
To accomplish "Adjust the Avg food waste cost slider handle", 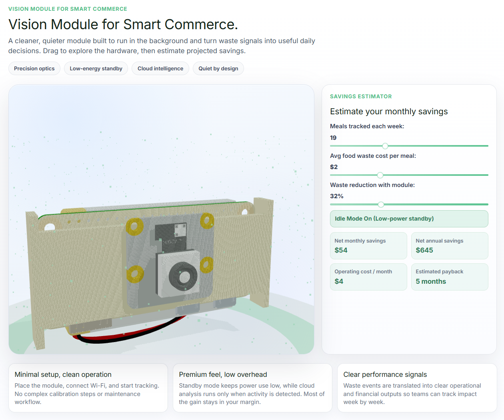I will click(x=380, y=175).
